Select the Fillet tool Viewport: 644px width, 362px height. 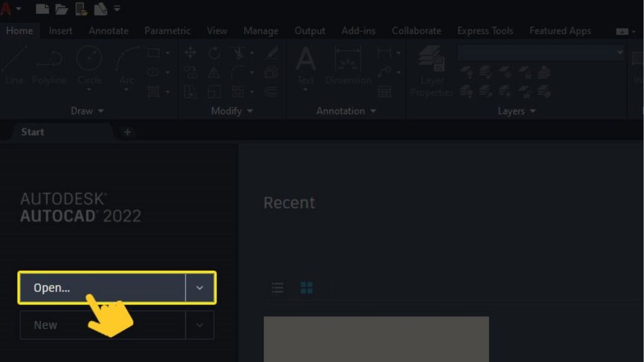[238, 72]
